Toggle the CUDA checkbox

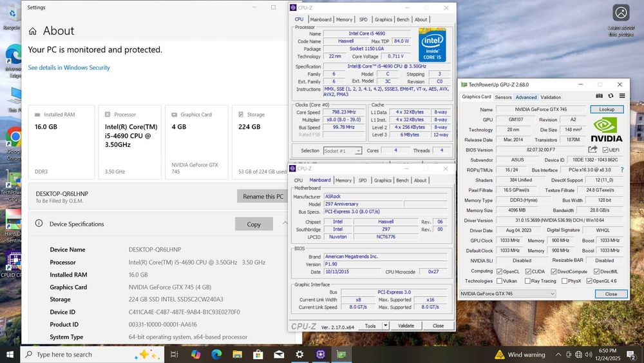pyautogui.click(x=528, y=271)
